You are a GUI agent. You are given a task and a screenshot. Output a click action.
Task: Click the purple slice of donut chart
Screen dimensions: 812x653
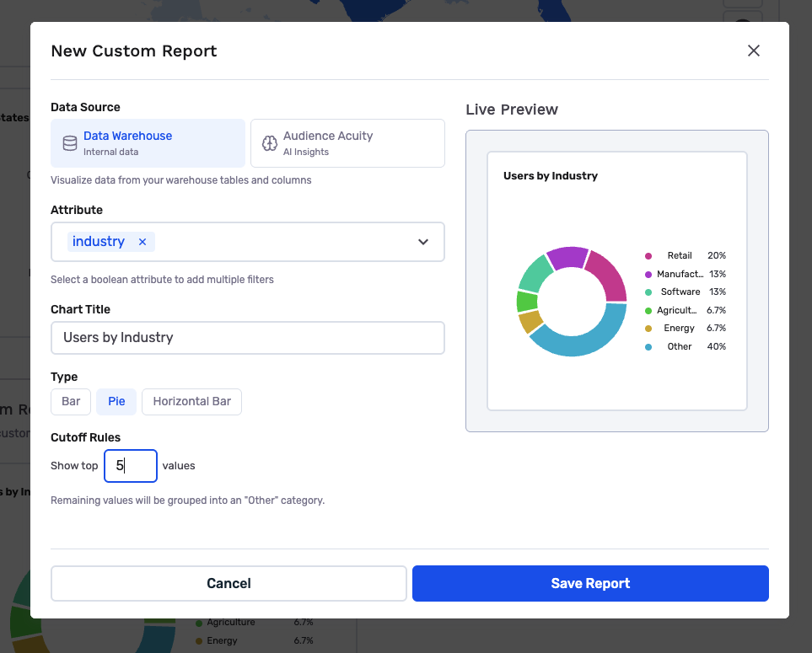click(567, 257)
